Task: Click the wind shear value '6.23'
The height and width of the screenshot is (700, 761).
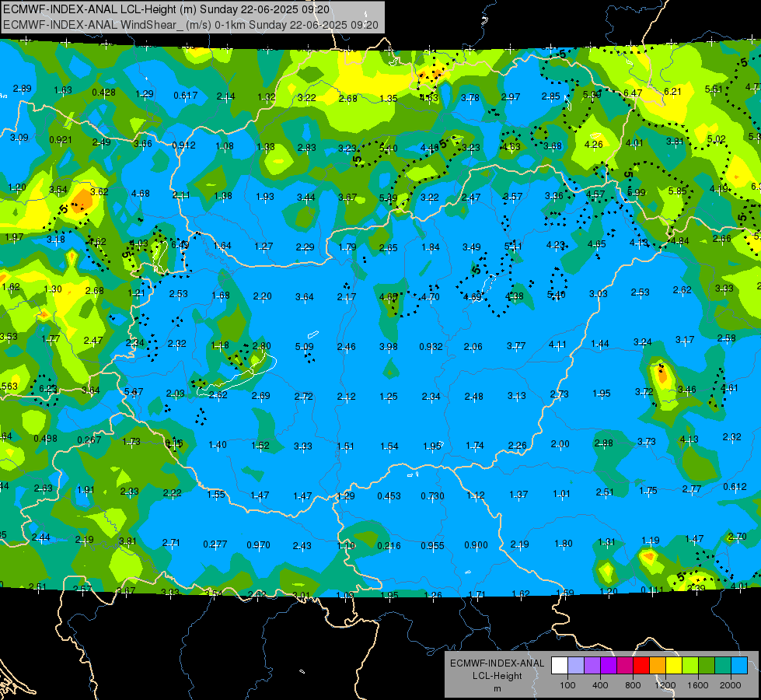Action: click(x=48, y=388)
